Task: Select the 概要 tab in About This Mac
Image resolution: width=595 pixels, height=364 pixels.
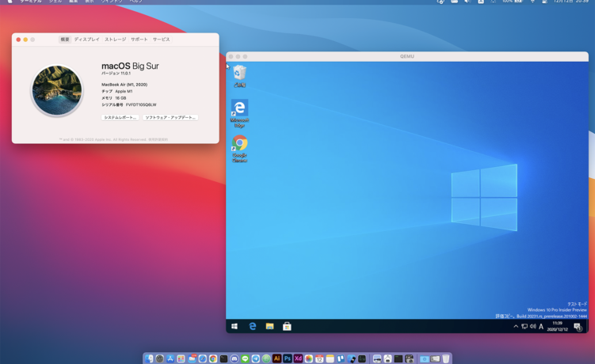Action: tap(65, 40)
